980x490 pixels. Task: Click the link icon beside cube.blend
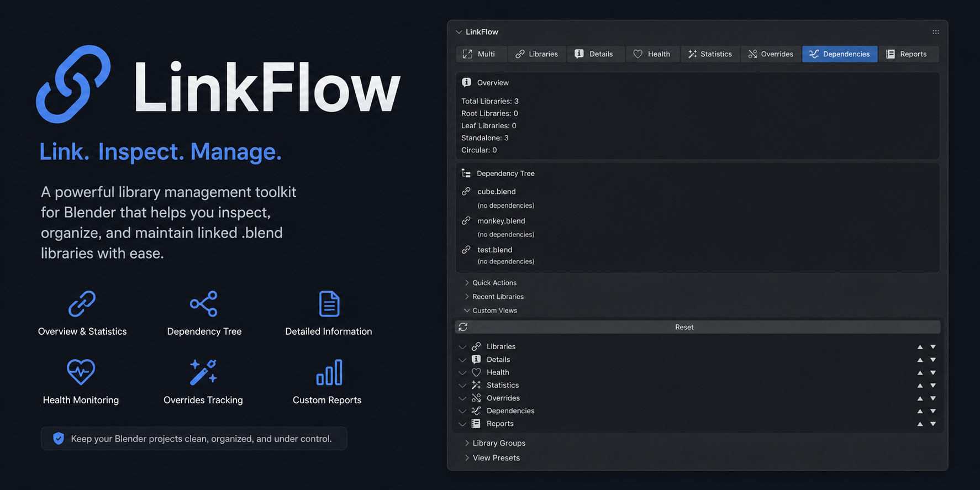466,191
